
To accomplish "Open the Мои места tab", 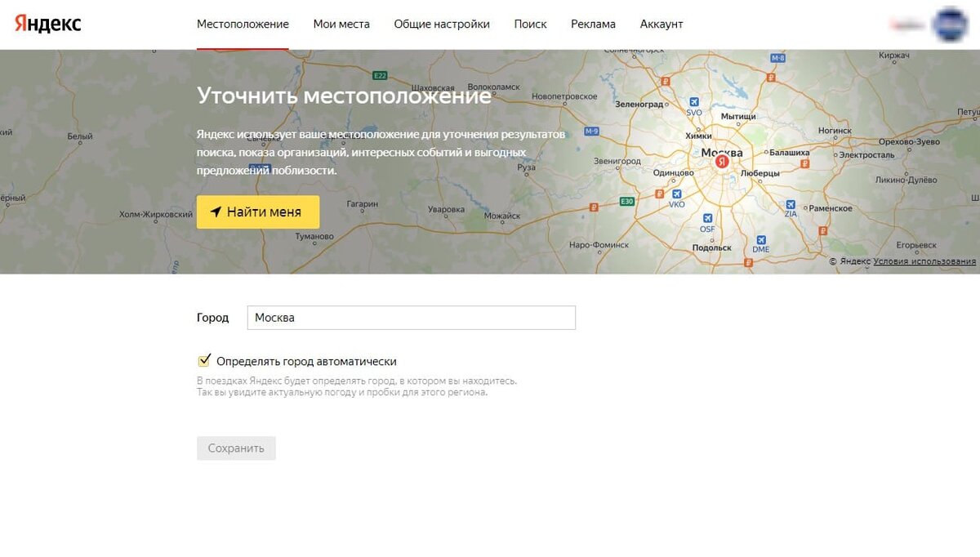I will coord(341,25).
